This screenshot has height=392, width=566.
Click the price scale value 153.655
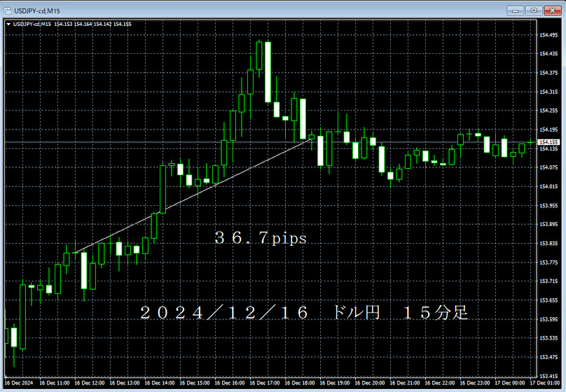(548, 300)
